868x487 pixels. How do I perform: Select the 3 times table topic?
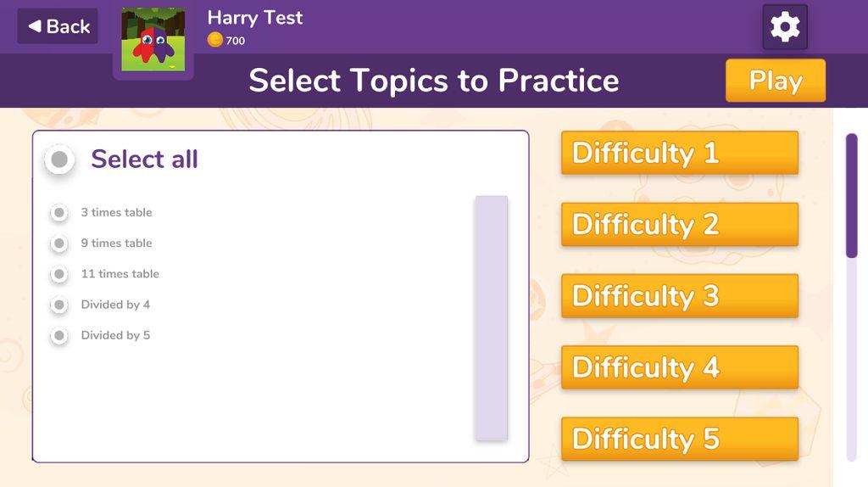click(59, 212)
